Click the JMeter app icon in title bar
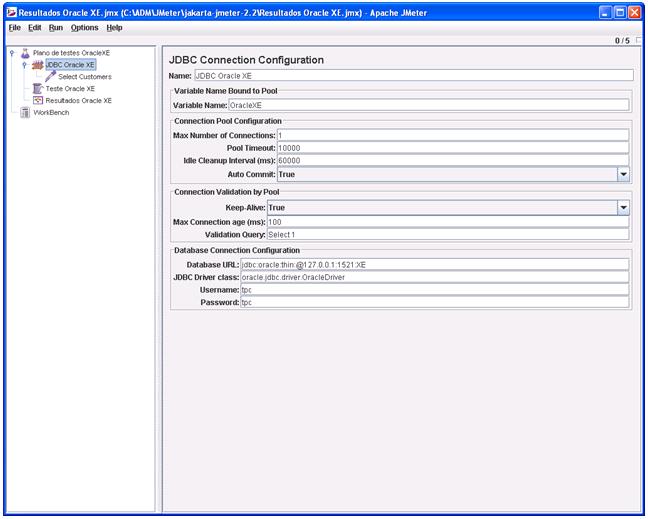 click(x=12, y=12)
